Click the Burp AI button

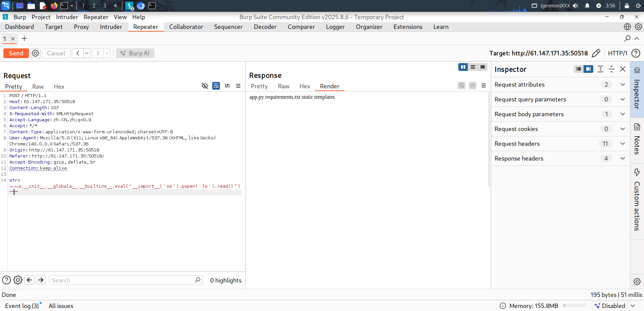[135, 53]
